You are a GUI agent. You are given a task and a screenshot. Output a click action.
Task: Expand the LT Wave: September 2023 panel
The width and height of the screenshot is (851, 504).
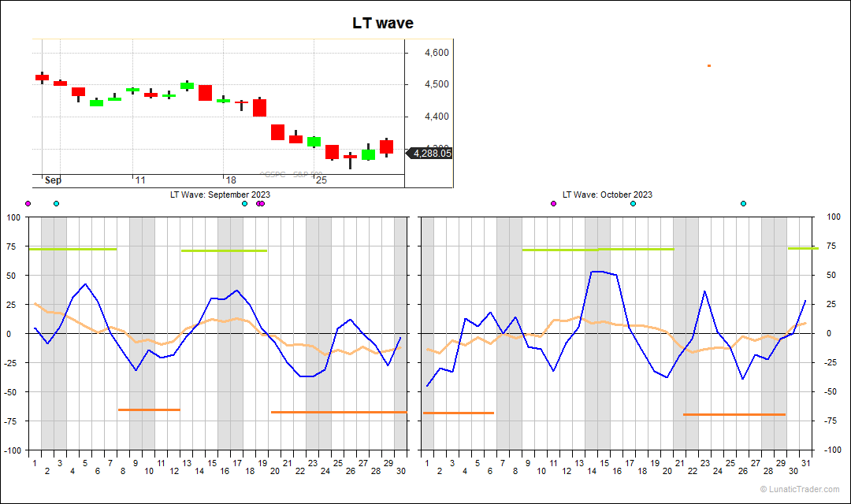219,195
